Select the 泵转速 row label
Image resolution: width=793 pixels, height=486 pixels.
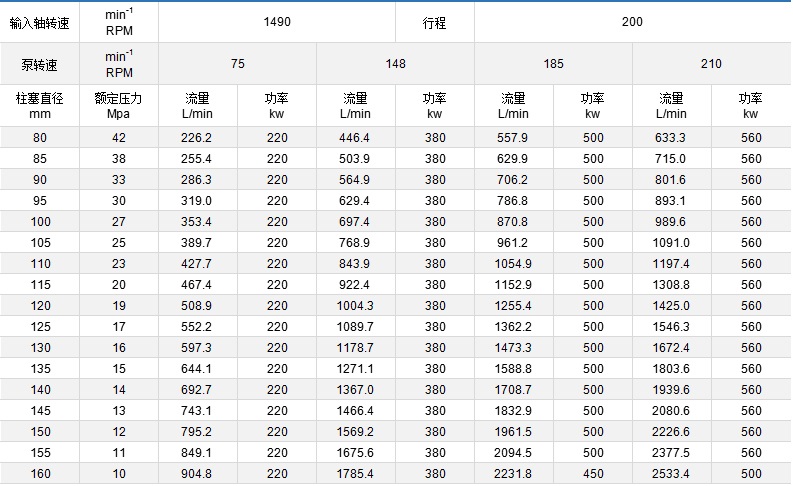(40, 64)
